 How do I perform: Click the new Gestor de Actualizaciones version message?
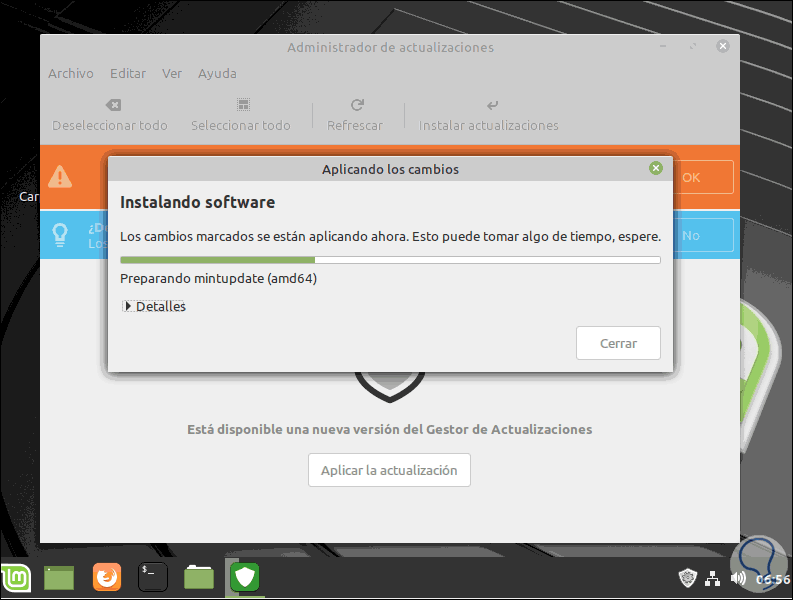(x=389, y=430)
